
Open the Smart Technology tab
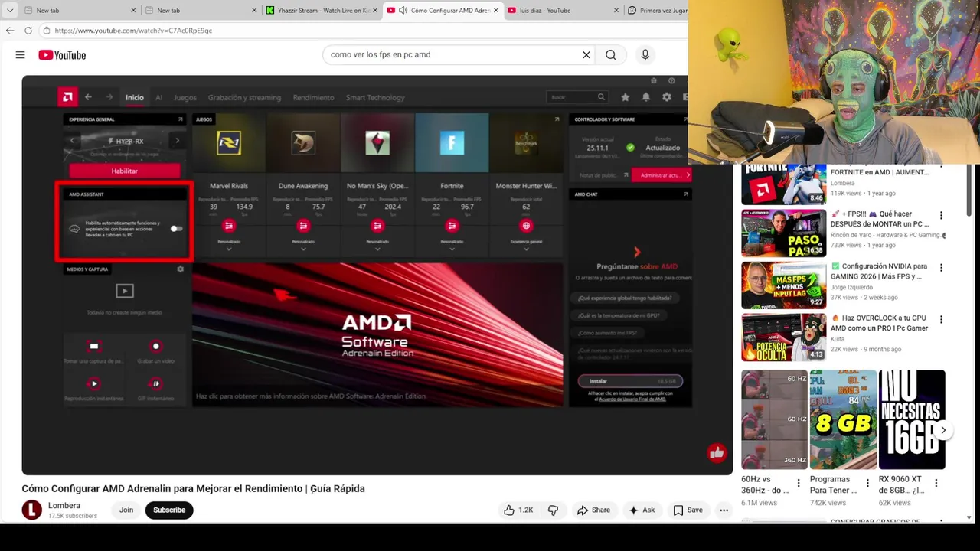[375, 98]
